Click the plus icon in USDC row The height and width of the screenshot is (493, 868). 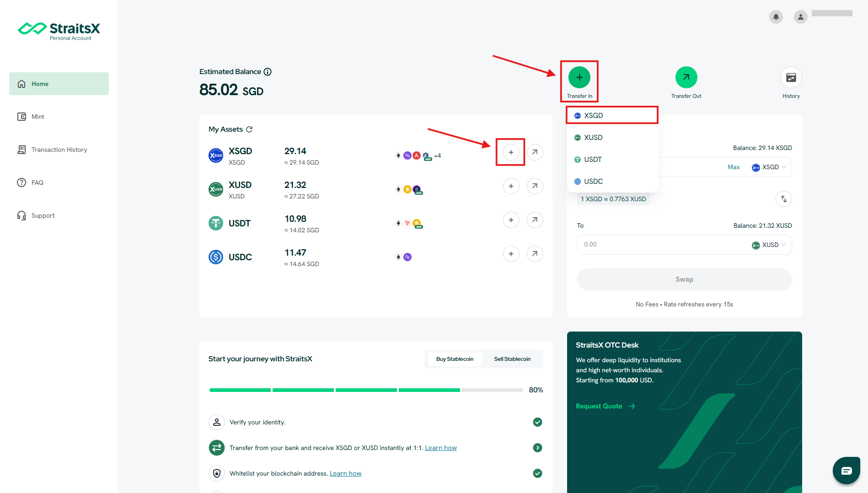point(511,254)
